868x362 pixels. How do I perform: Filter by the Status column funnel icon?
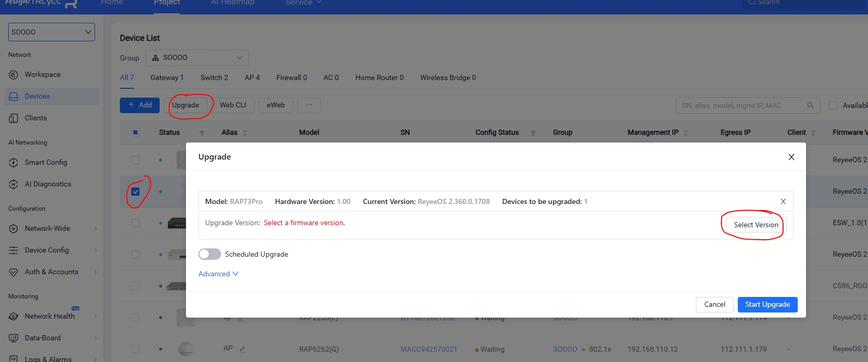[x=202, y=133]
